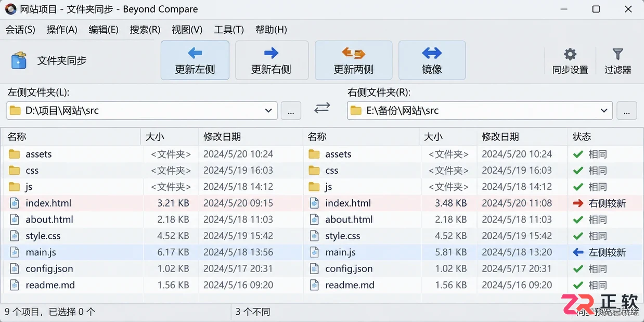The height and width of the screenshot is (322, 644).
Task: Click the left readme.md file icon
Action: tap(15, 285)
